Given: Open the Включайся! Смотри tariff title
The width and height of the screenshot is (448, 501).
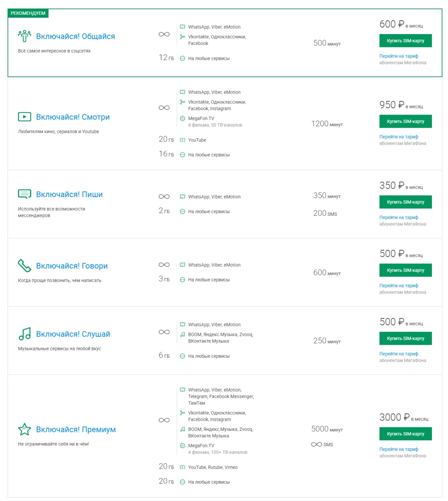Looking at the screenshot, I should coord(73,117).
